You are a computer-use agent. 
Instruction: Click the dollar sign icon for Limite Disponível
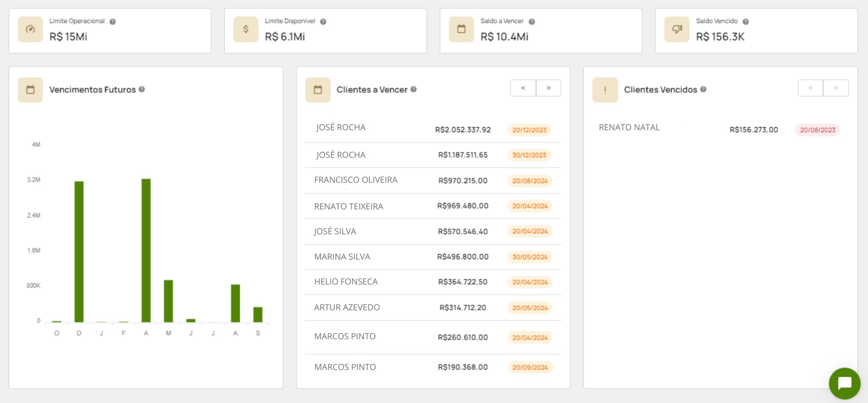tap(245, 29)
